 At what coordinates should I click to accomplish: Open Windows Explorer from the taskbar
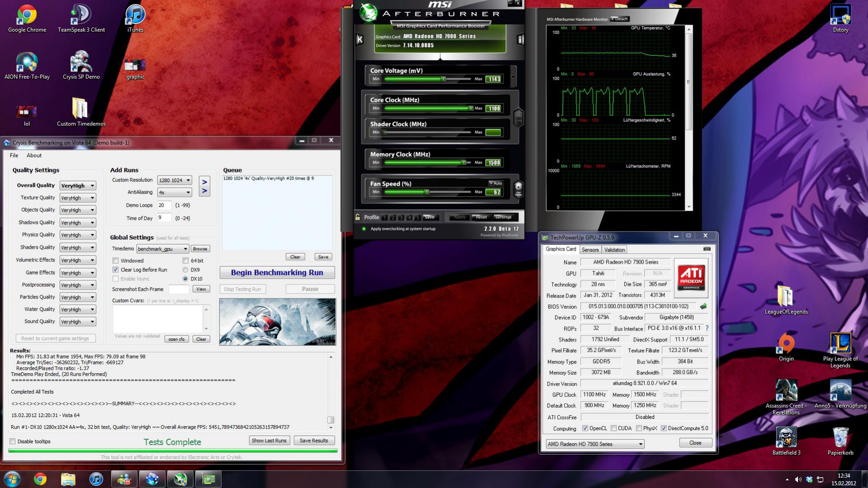click(68, 479)
